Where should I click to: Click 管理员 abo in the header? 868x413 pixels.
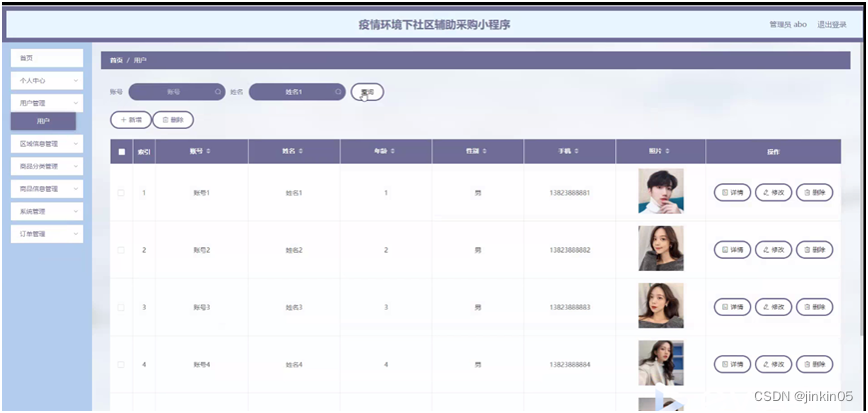pos(788,25)
